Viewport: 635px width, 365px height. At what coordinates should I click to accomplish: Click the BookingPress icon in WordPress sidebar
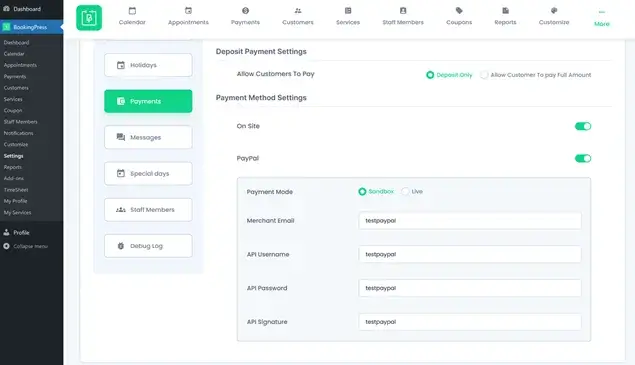[x=6, y=27]
